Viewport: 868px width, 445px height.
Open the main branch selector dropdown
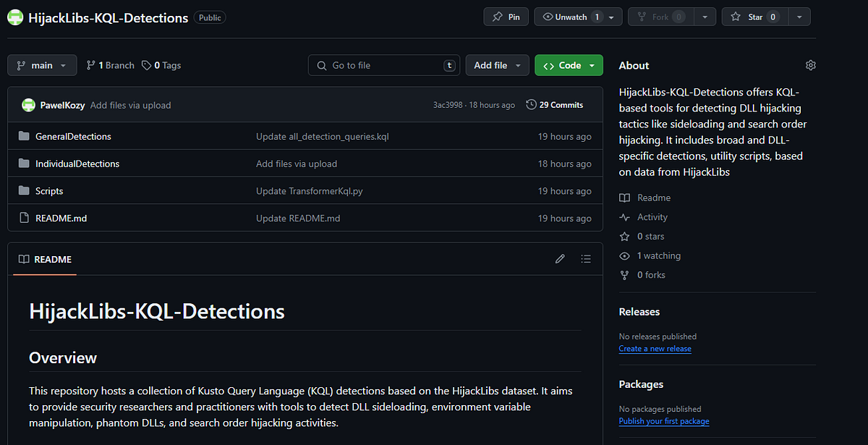42,65
